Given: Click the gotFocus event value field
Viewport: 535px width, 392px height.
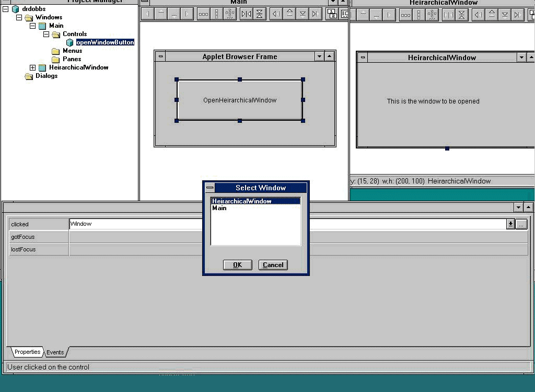Looking at the screenshot, I should (x=298, y=237).
